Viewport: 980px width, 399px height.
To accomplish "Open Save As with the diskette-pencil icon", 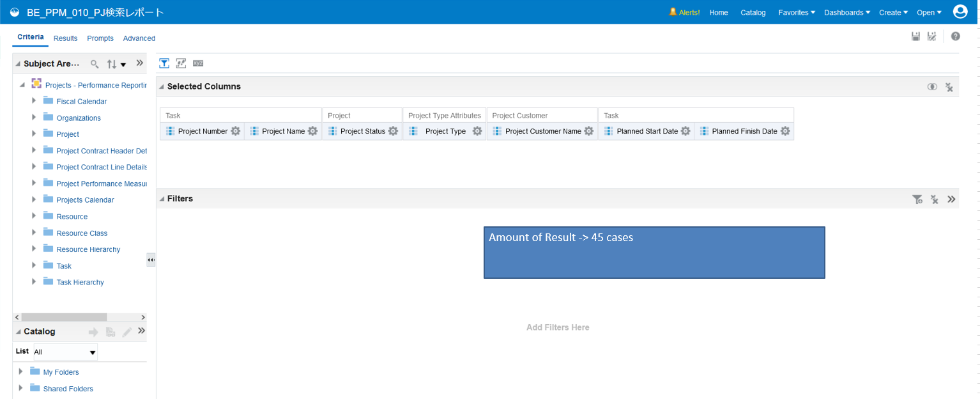I will [x=931, y=36].
